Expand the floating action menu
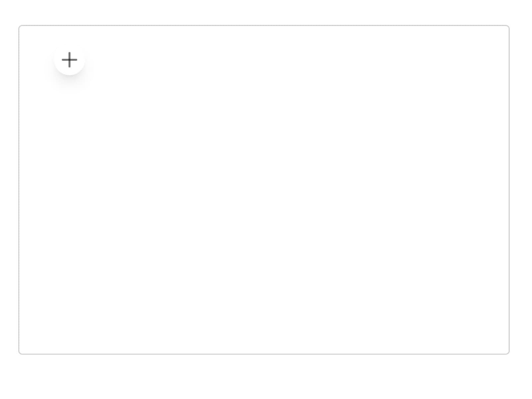This screenshot has height=399, width=532. [69, 60]
